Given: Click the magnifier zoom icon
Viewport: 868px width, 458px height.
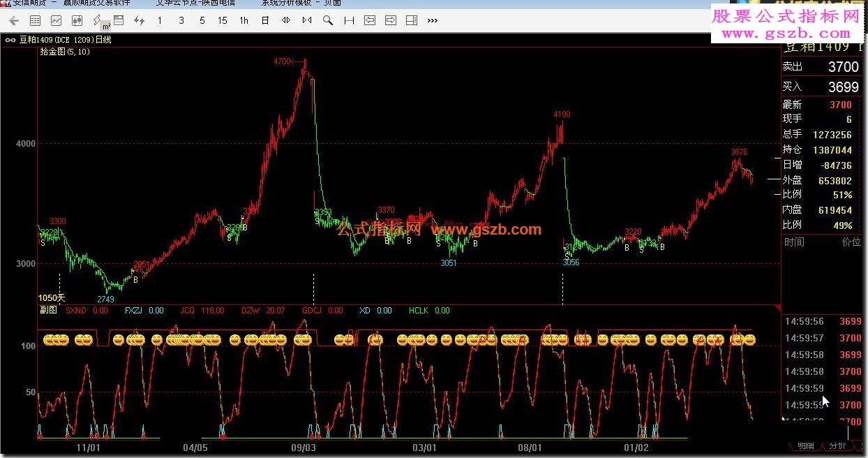Looking at the screenshot, I should point(328,21).
